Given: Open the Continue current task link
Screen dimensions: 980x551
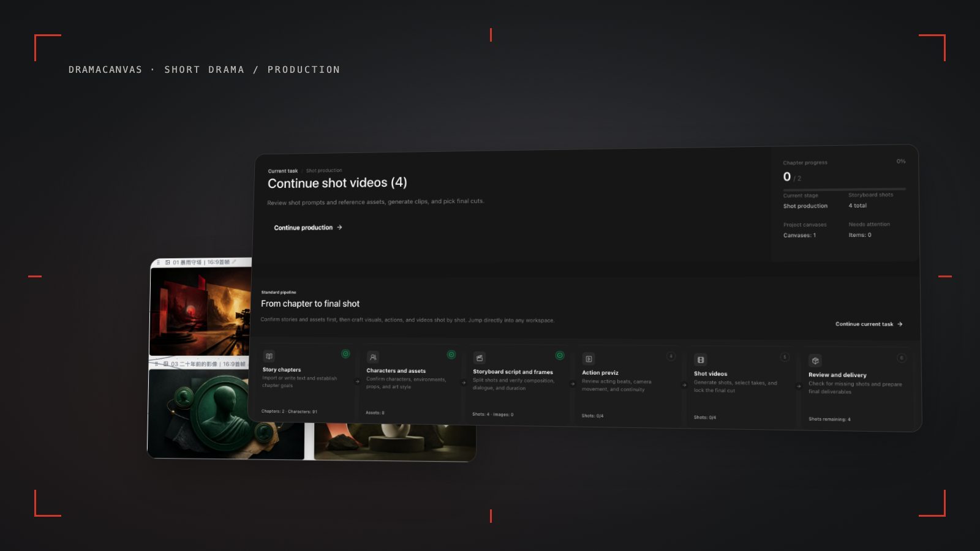Looking at the screenshot, I should coord(869,324).
